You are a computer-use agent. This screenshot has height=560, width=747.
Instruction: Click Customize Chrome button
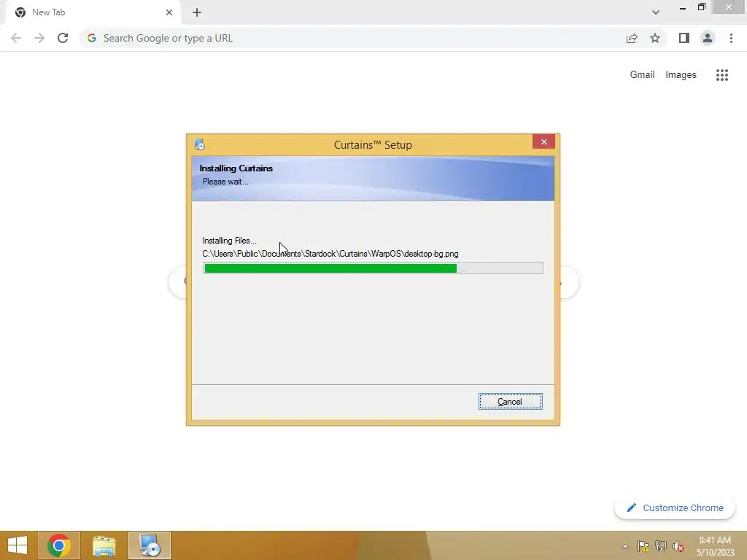(675, 507)
